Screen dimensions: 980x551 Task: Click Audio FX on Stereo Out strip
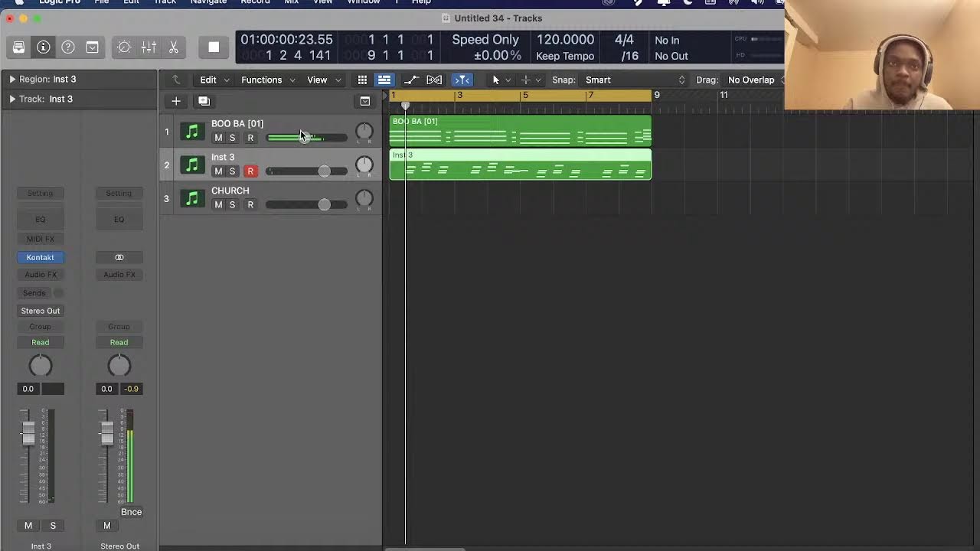coord(119,274)
